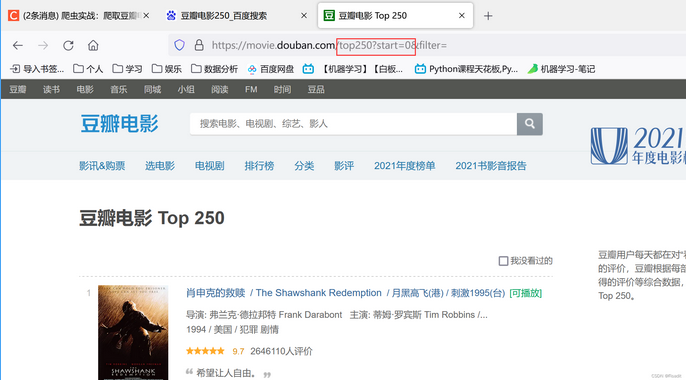Screen dimensions: 686x380
Task: Open the 选电影 navigation link
Action: coord(160,166)
